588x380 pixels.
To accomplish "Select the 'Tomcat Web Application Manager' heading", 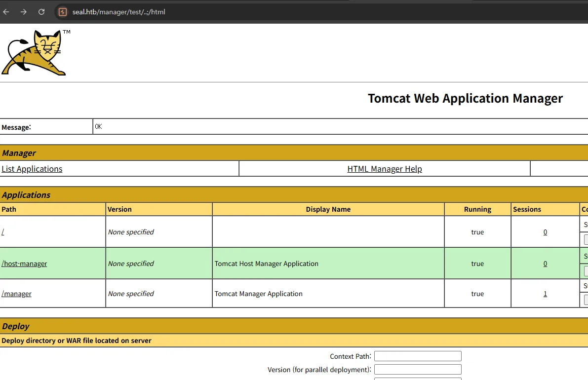I will (465, 98).
